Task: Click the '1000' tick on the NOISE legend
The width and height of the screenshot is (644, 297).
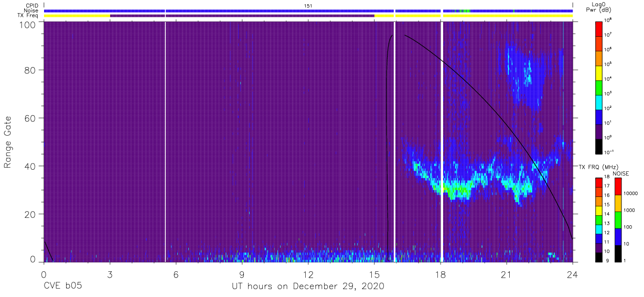Action: 629,210
